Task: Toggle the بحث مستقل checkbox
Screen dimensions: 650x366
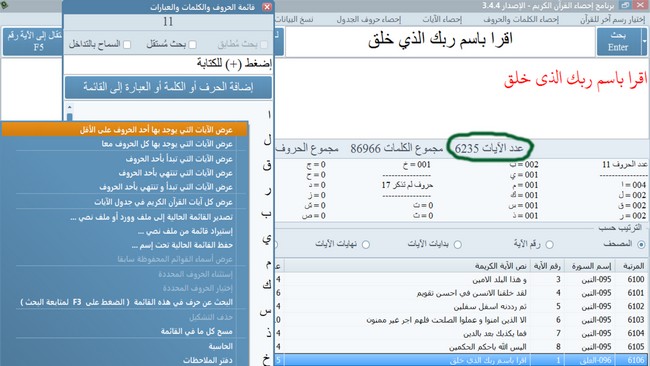Action: click(192, 44)
